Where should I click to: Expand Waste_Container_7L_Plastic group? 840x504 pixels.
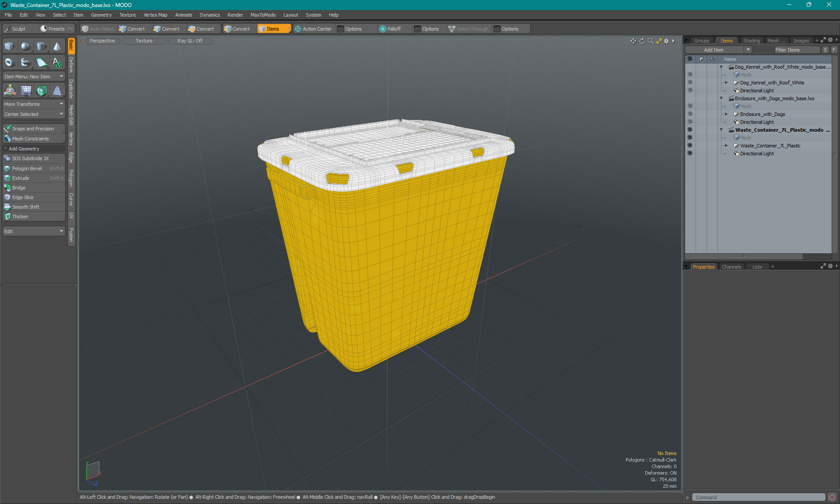(727, 146)
